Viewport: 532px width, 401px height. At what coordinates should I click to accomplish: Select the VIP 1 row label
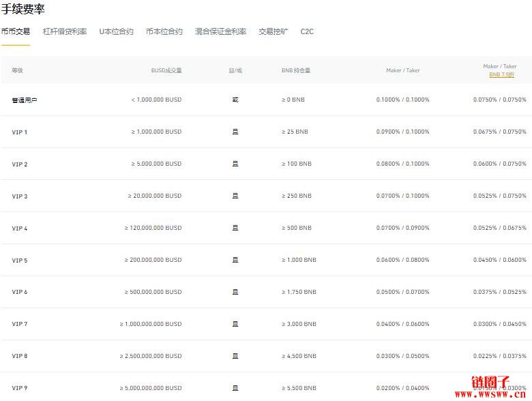19,132
